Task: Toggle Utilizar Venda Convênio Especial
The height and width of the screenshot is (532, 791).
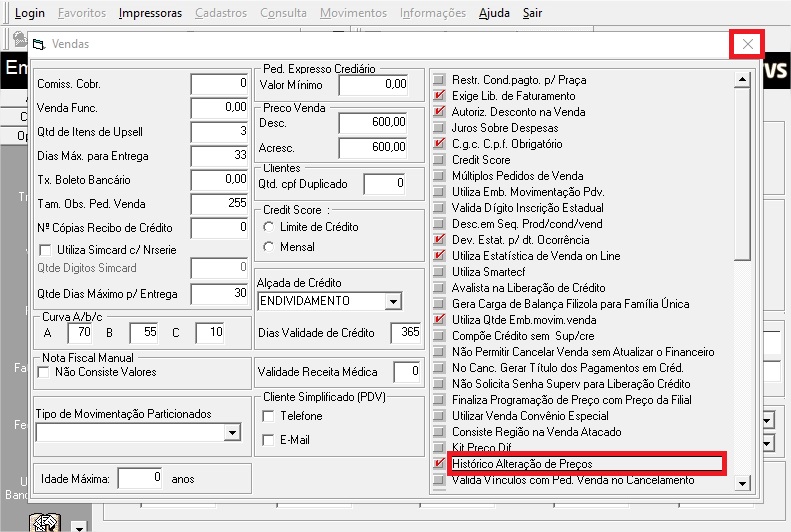Action: pos(439,416)
